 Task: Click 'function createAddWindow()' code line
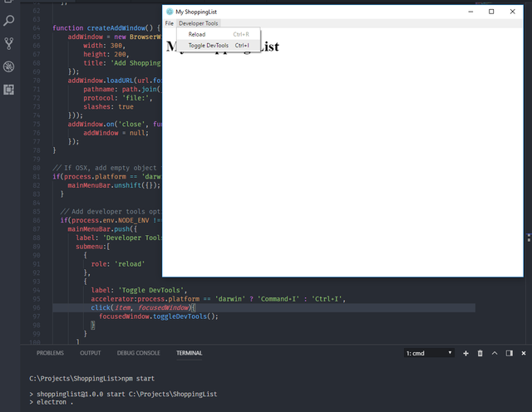106,28
